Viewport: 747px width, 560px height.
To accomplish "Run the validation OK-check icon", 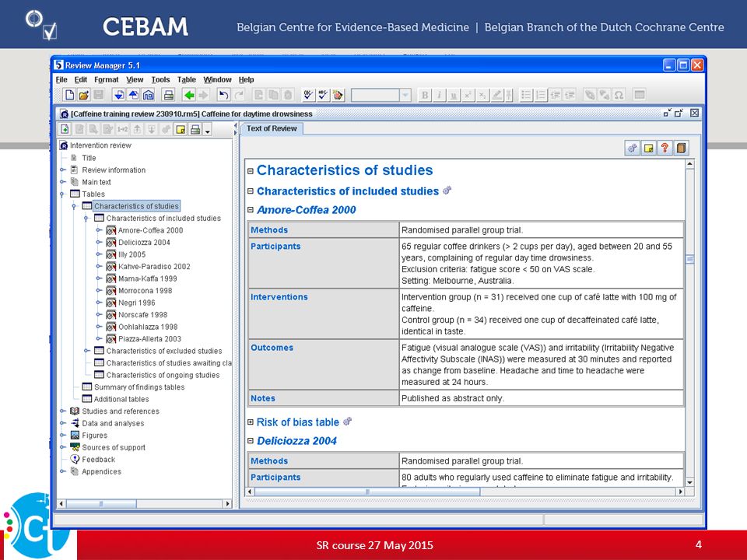I will [308, 95].
